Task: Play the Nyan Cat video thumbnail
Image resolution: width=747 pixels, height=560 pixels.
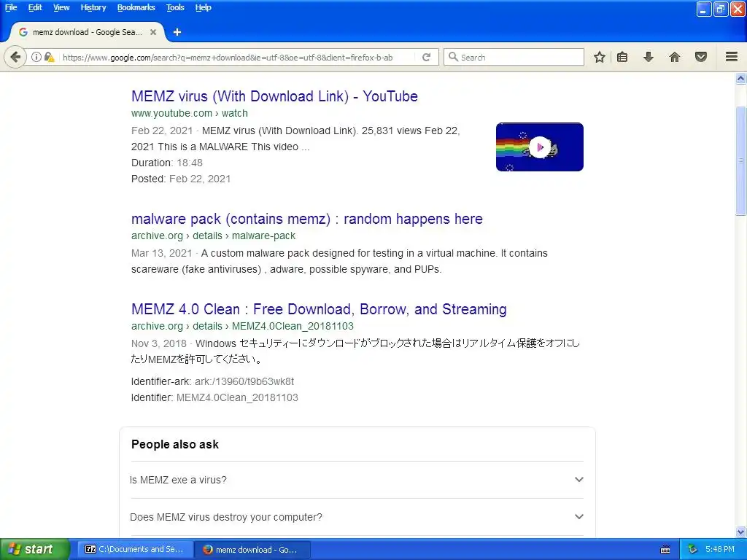Action: (539, 147)
